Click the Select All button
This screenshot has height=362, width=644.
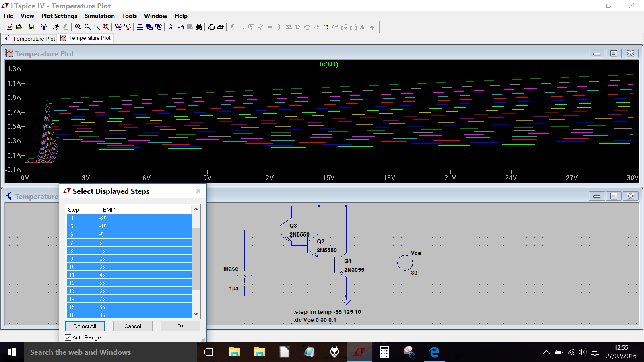click(85, 326)
